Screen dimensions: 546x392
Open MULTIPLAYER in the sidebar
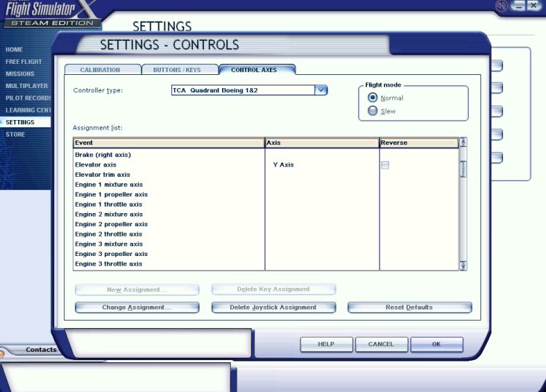point(27,86)
